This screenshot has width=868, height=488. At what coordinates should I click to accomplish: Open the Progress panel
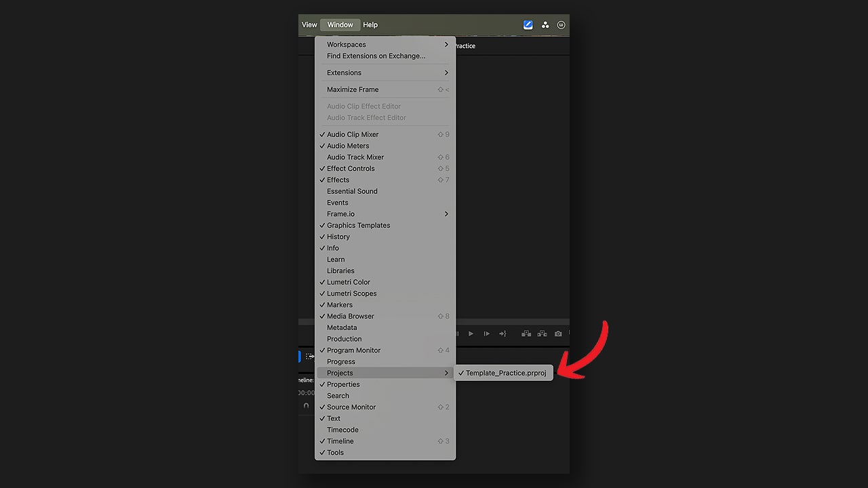click(x=385, y=362)
